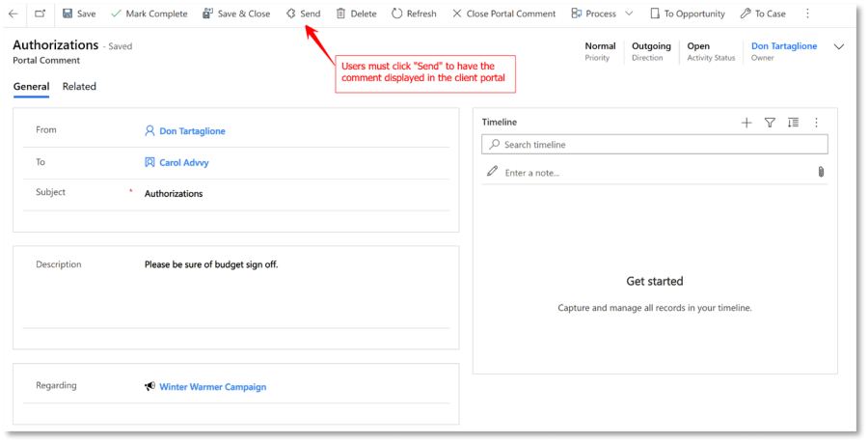Open more commands overflow menu
This screenshot has height=443, width=868.
coord(807,14)
